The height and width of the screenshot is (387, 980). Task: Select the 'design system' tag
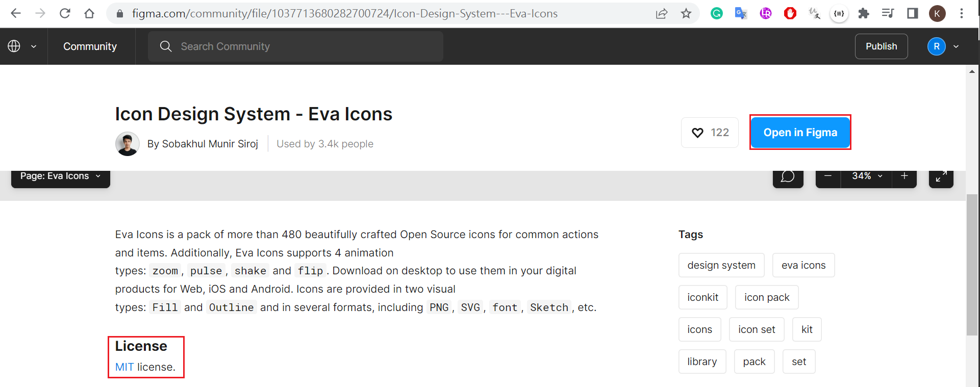(x=721, y=265)
